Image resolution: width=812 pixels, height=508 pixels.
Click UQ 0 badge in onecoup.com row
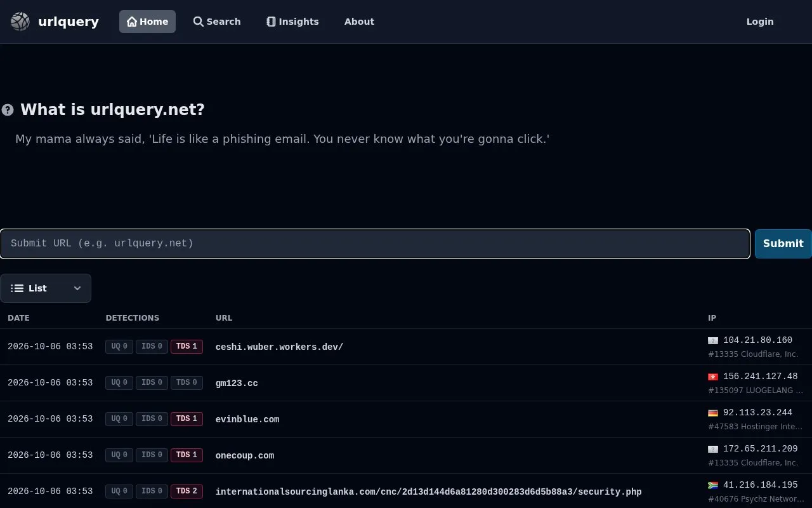pos(119,455)
